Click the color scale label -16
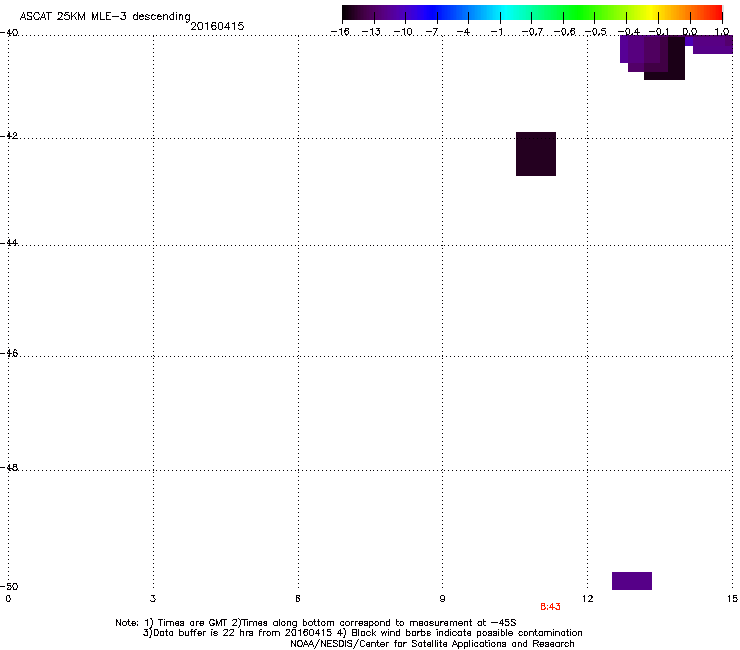The height and width of the screenshot is (650, 740). coord(340,32)
